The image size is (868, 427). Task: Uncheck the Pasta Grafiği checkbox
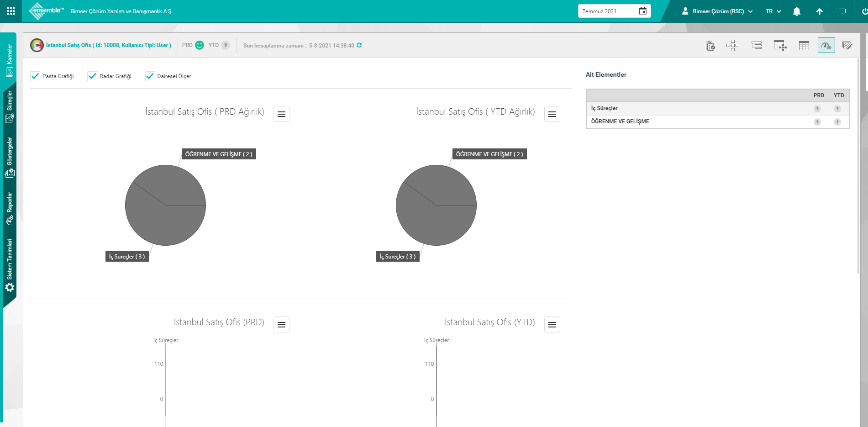(x=35, y=76)
